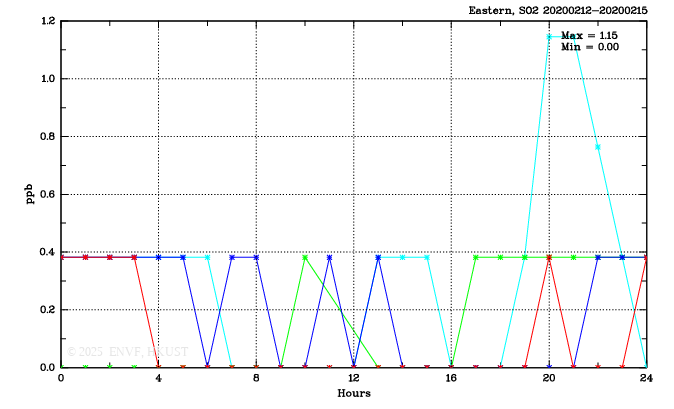Click the y-axis tick label '0.4'
This screenshot has height=409, width=674.
pyautogui.click(x=47, y=252)
